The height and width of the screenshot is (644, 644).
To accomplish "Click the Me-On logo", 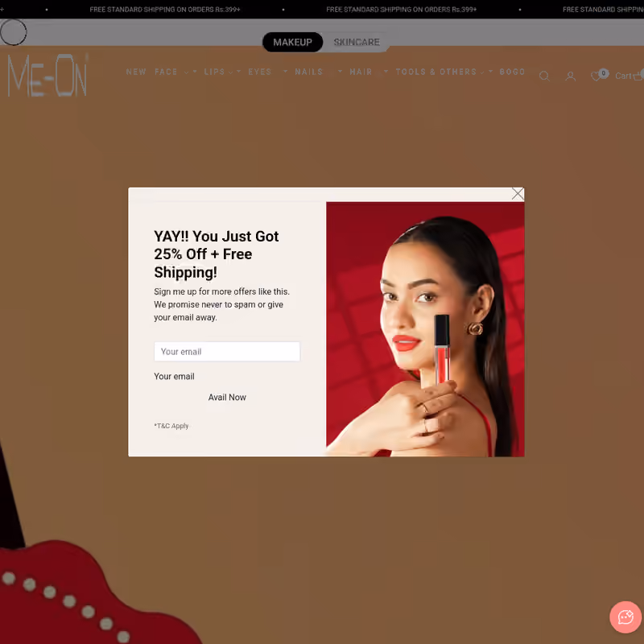I will click(47, 75).
